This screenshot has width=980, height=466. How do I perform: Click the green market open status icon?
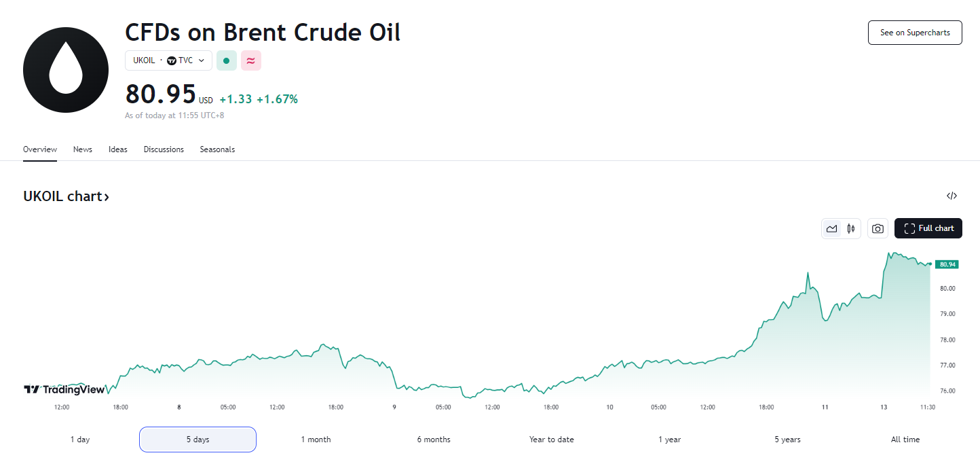pos(226,60)
